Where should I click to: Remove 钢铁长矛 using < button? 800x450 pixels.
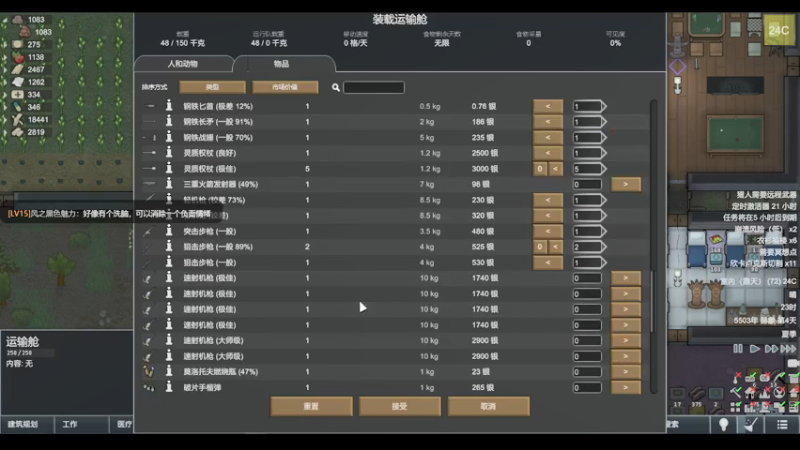(548, 121)
